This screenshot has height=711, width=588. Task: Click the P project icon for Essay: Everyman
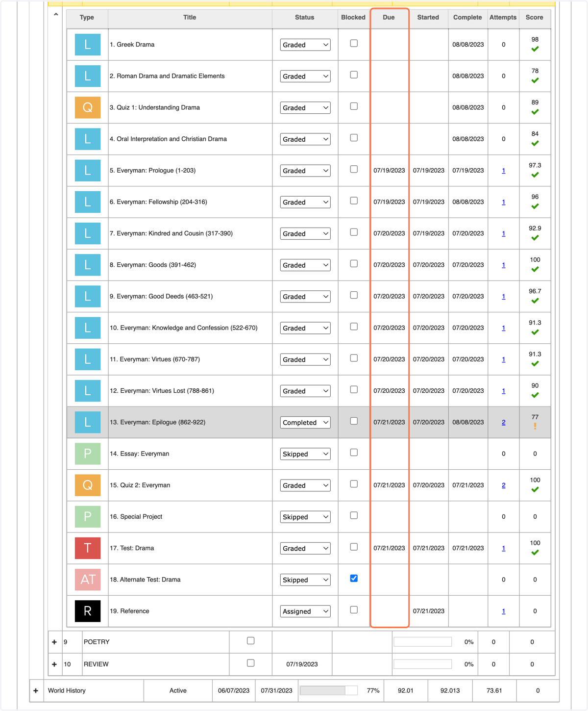point(88,454)
